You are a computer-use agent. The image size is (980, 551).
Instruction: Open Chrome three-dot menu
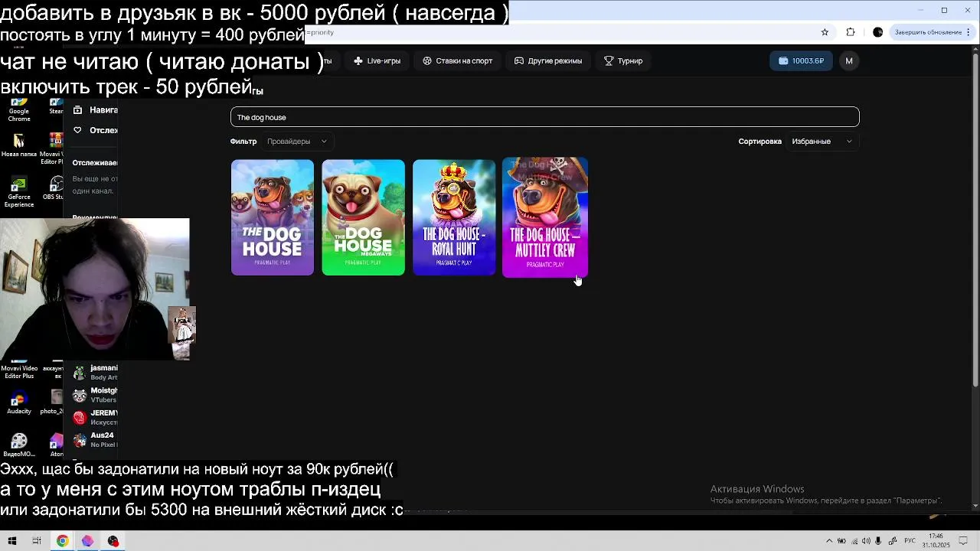point(969,32)
